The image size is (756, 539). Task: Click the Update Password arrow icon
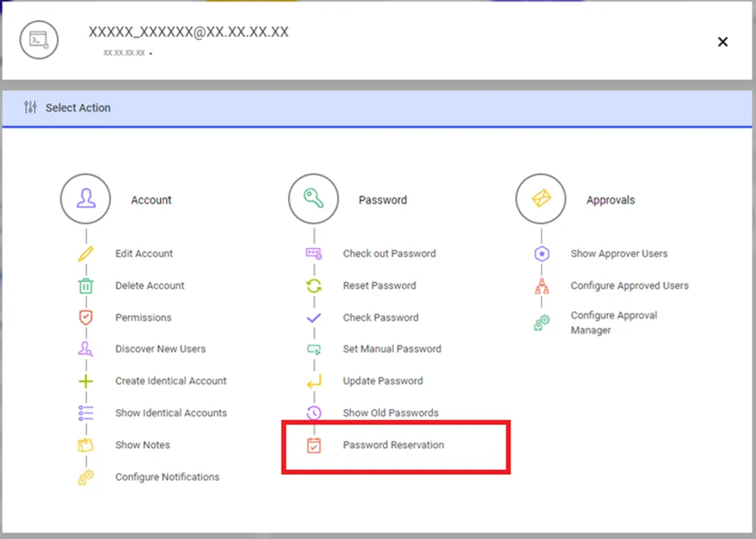pos(314,381)
